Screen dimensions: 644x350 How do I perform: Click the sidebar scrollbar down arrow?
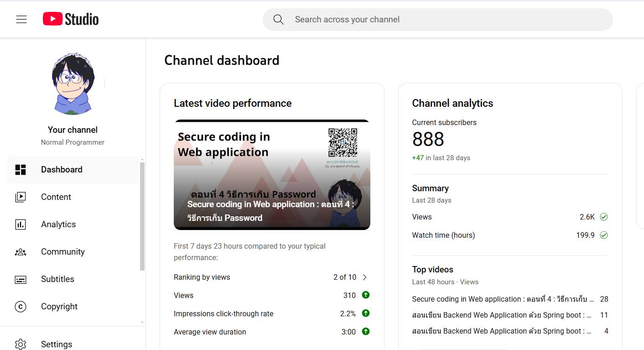click(142, 322)
